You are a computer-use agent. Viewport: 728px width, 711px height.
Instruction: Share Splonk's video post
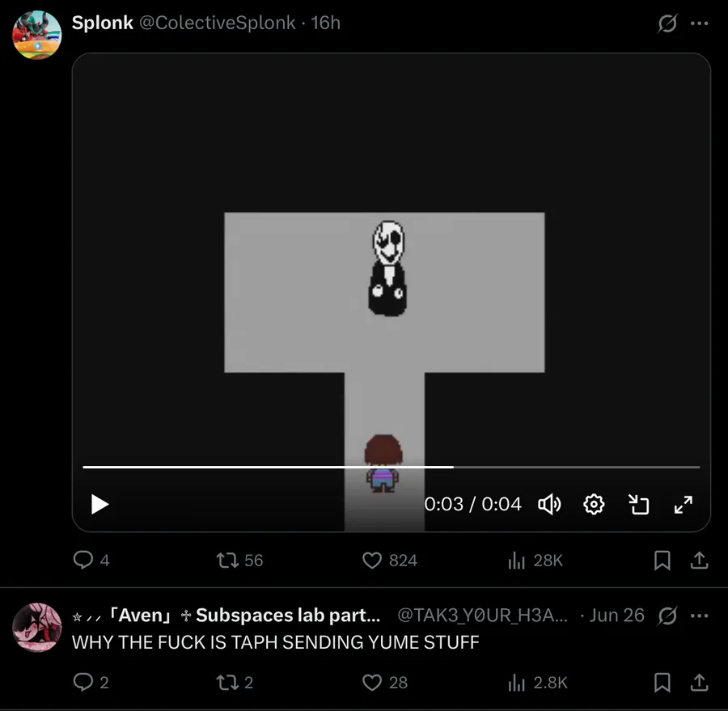(699, 560)
